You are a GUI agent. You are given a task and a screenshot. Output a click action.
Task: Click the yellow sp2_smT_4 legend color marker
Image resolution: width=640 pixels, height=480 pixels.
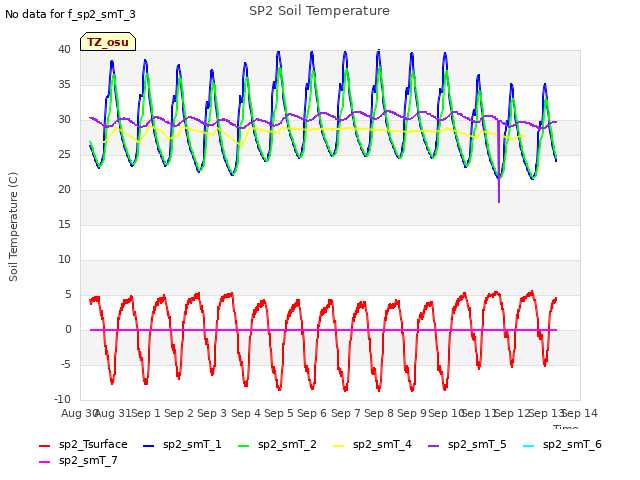point(339,446)
